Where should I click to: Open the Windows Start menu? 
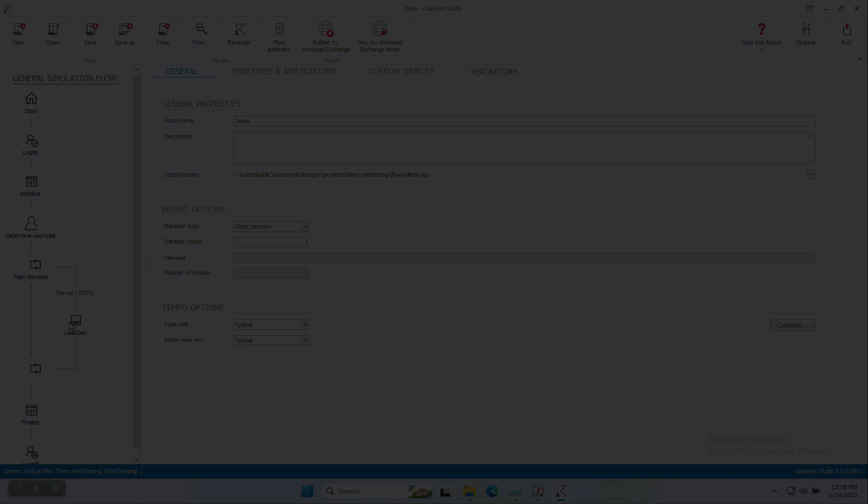pyautogui.click(x=307, y=491)
